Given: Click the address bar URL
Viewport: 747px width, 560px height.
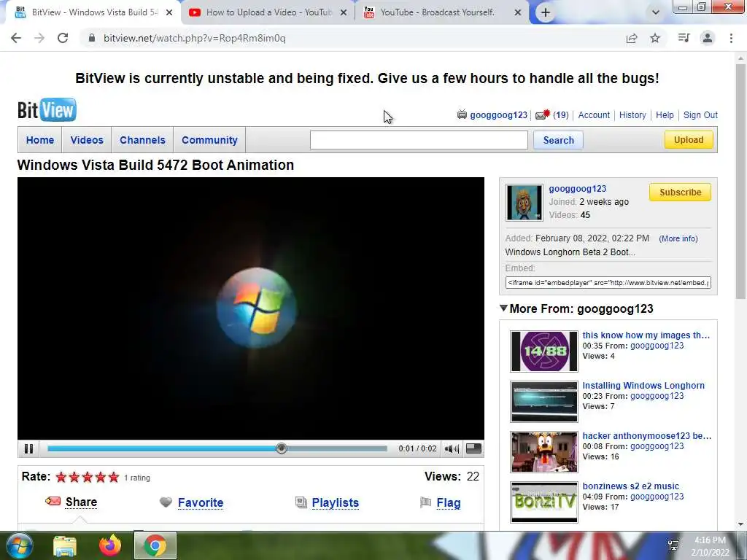Looking at the screenshot, I should point(194,38).
